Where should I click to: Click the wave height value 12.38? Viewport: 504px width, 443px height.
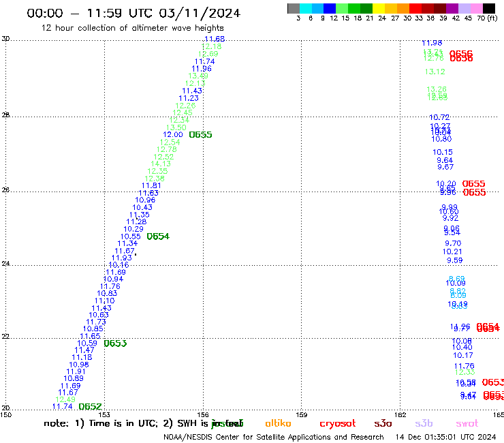tap(155, 179)
